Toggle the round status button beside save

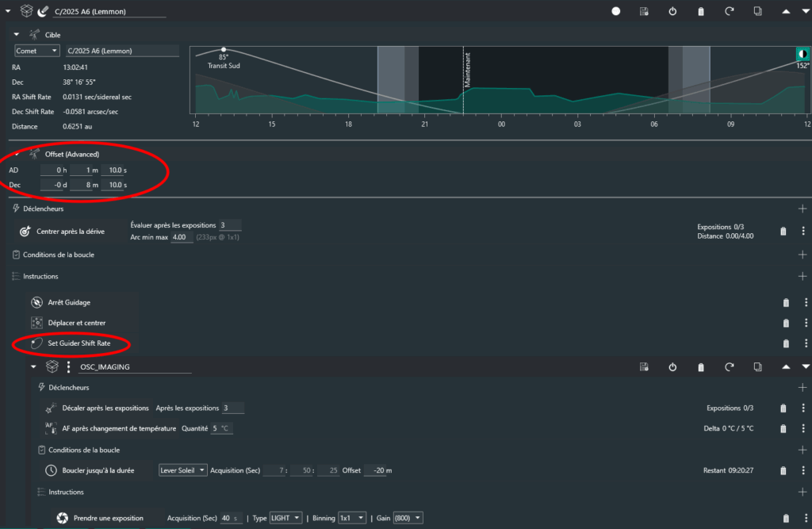coord(616,12)
